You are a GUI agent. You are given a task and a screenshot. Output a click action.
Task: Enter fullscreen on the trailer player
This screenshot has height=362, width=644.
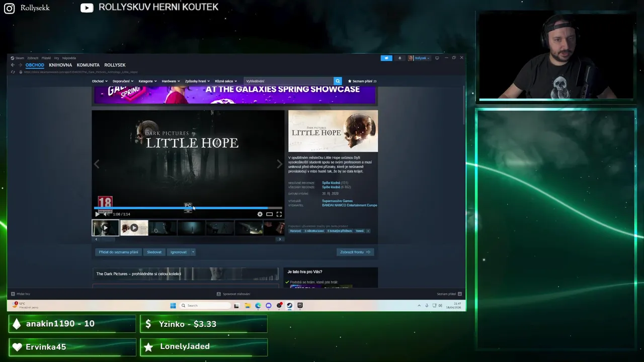pyautogui.click(x=279, y=214)
